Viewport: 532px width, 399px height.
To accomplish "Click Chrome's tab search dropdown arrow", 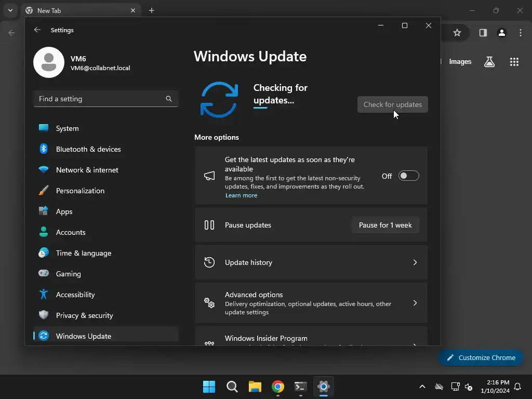I will (x=10, y=10).
